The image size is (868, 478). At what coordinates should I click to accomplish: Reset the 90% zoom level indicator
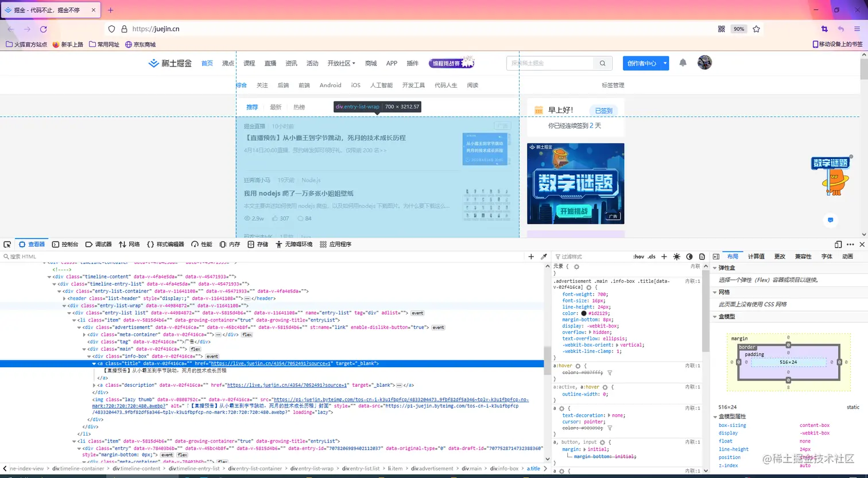pyautogui.click(x=739, y=29)
